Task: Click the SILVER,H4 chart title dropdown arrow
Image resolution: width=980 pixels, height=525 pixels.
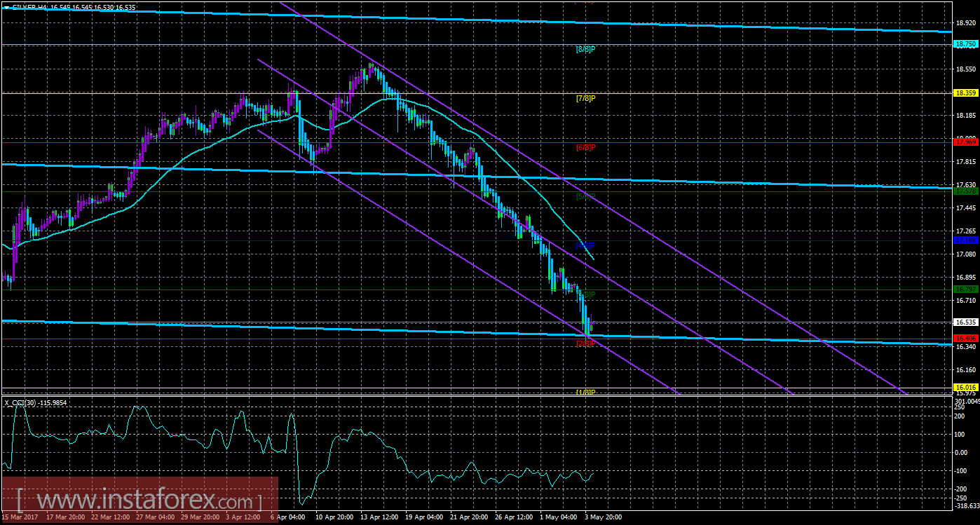Action: tap(6, 6)
